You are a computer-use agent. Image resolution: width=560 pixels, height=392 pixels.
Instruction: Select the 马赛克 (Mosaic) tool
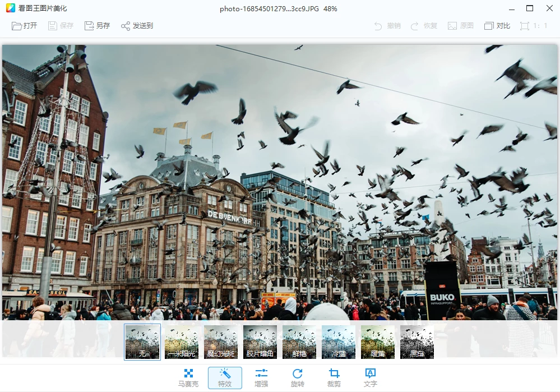188,377
